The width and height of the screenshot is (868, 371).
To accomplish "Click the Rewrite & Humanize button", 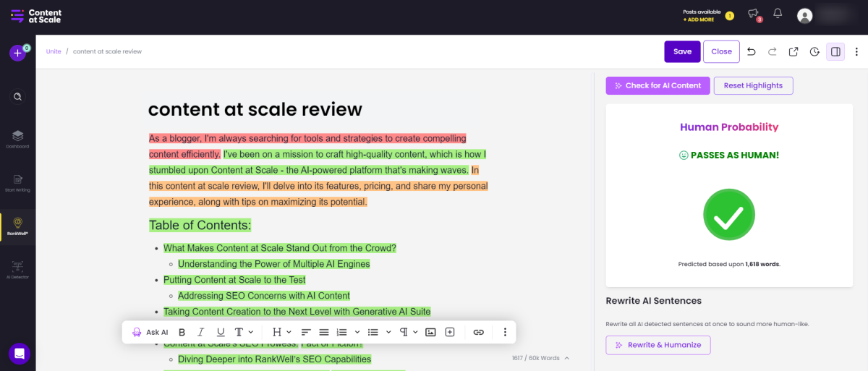I will pos(658,345).
